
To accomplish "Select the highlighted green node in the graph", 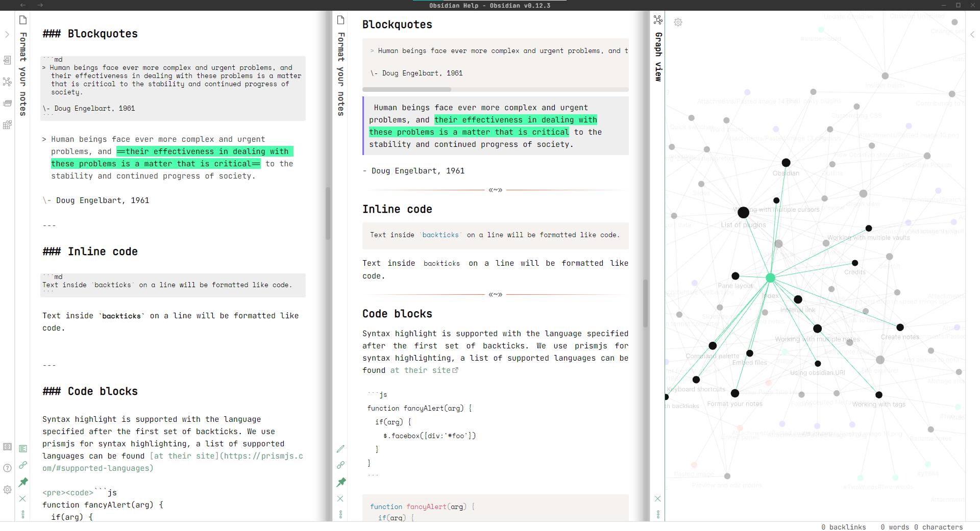I will click(x=770, y=278).
